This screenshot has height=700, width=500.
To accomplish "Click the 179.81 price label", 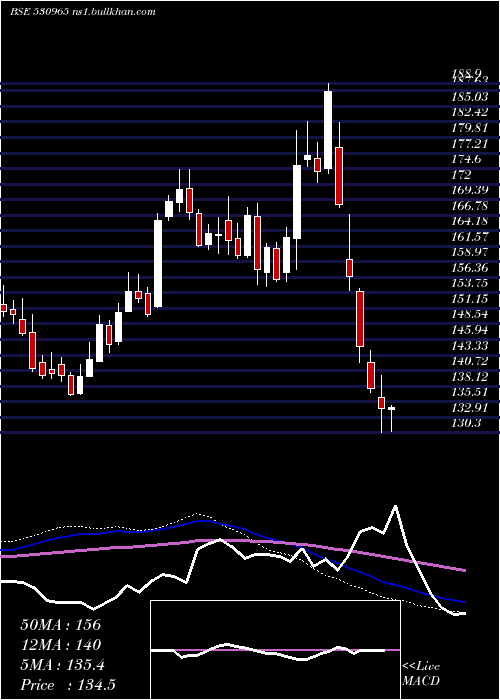I will click(469, 127).
